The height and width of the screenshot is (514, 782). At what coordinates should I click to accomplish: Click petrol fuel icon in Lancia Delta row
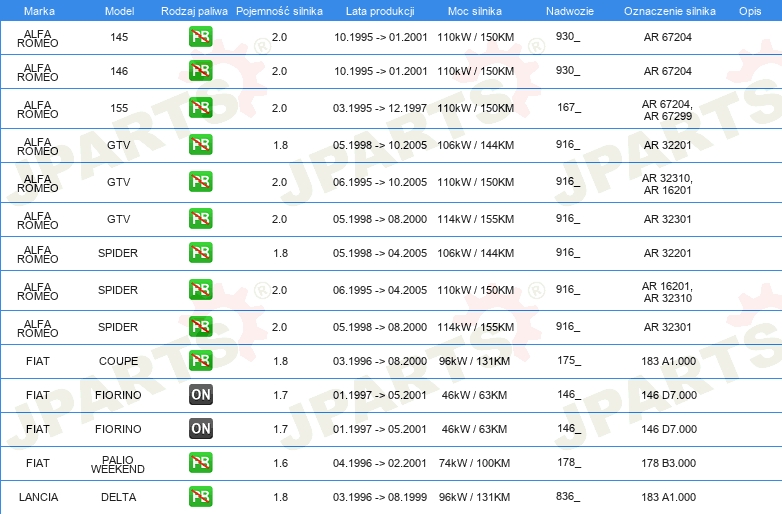tap(201, 497)
